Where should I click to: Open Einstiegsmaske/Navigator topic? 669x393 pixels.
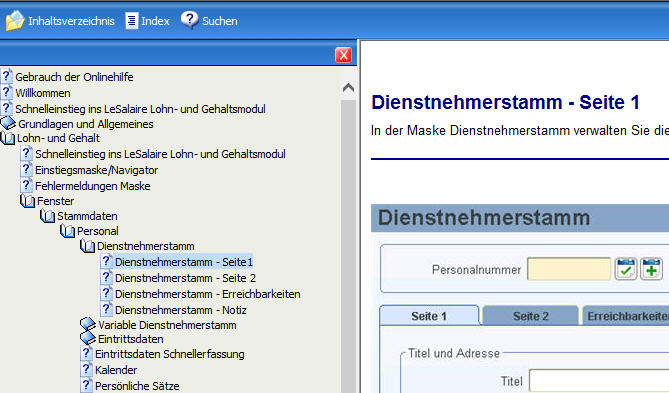coord(96,170)
